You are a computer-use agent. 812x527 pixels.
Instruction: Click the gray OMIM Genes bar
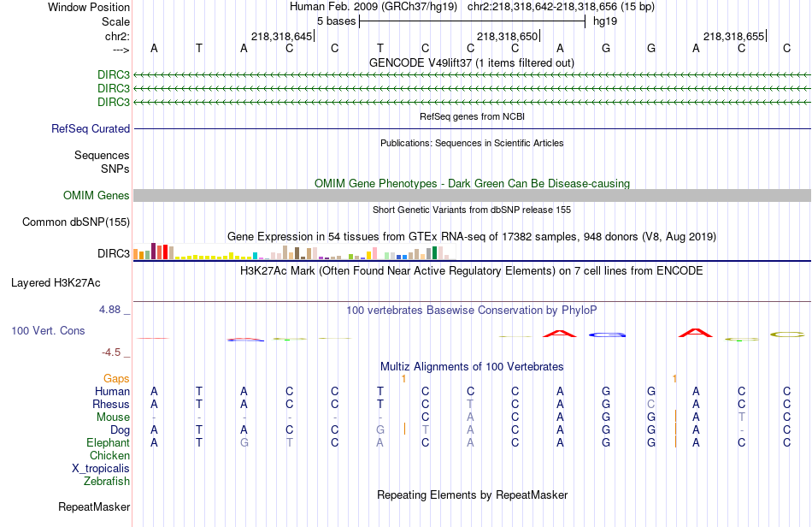click(x=472, y=195)
